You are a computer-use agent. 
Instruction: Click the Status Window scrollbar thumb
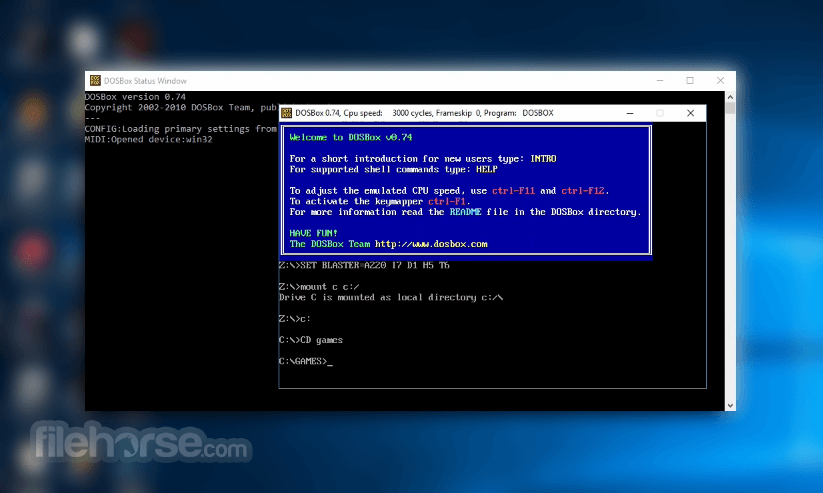coord(730,108)
